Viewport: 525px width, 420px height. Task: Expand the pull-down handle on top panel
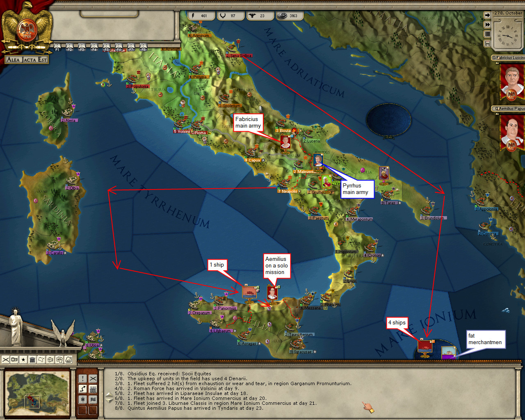[110, 14]
